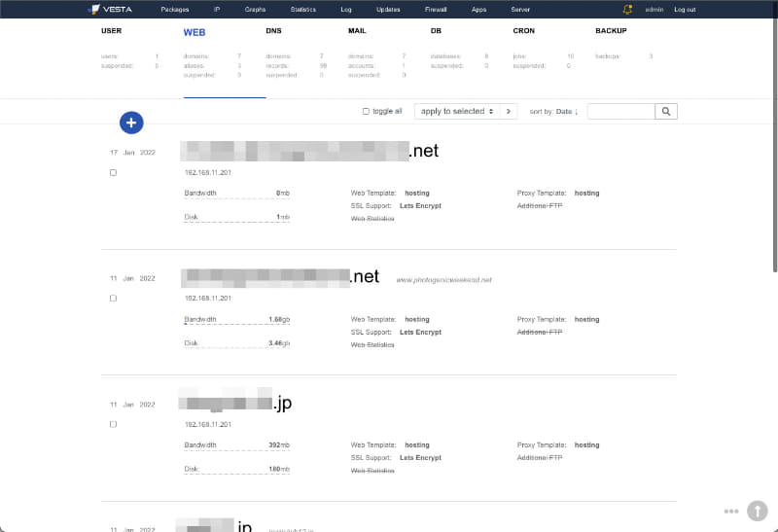Open the first blurred .net domain title
The height and width of the screenshot is (532, 778).
(309, 151)
